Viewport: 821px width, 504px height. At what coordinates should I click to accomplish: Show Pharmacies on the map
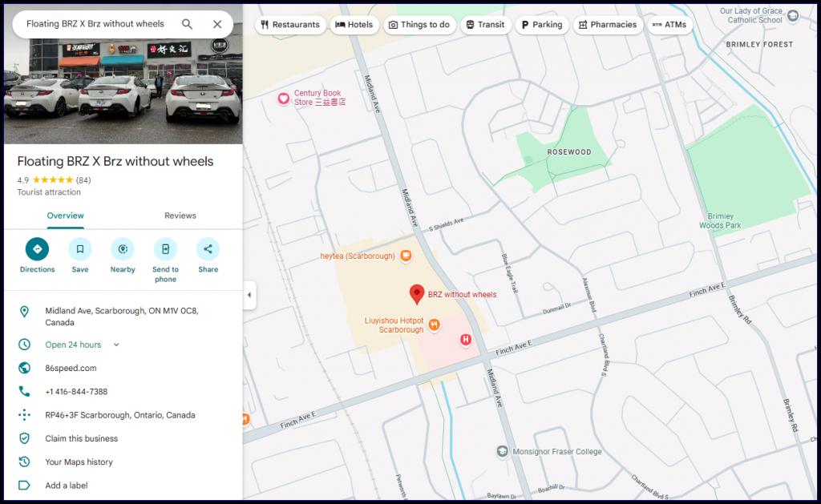607,25
